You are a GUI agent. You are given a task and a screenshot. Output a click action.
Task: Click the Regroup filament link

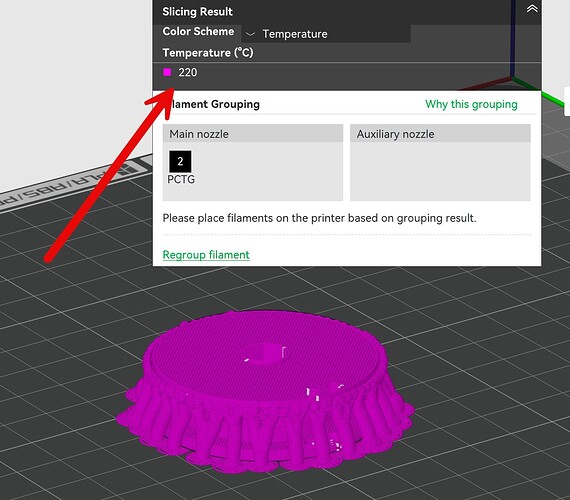(206, 255)
